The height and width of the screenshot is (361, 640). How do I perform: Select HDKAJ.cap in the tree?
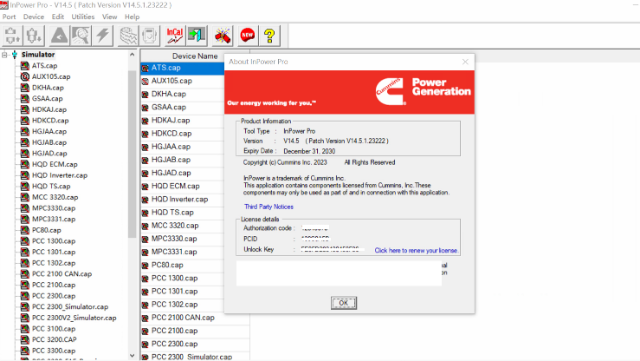click(x=49, y=110)
